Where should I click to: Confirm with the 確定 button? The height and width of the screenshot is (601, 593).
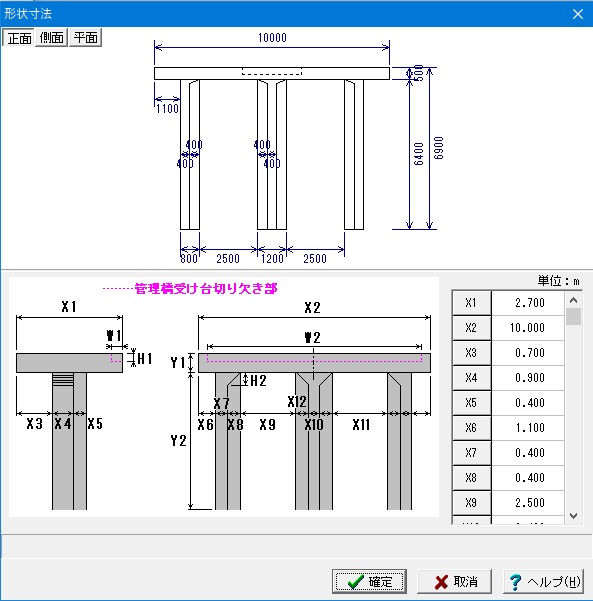point(369,581)
